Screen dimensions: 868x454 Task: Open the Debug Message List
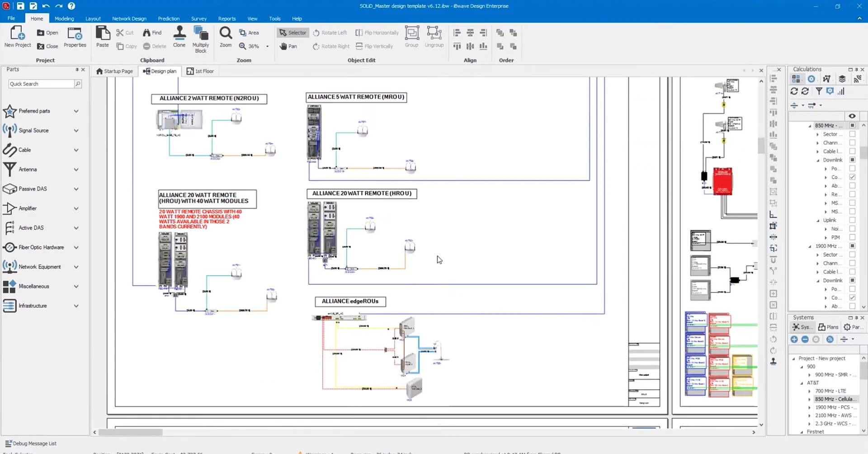pyautogui.click(x=31, y=444)
